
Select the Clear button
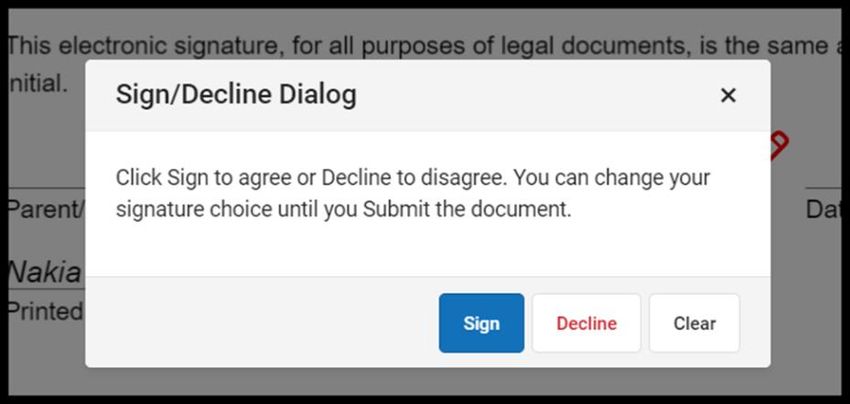point(694,323)
